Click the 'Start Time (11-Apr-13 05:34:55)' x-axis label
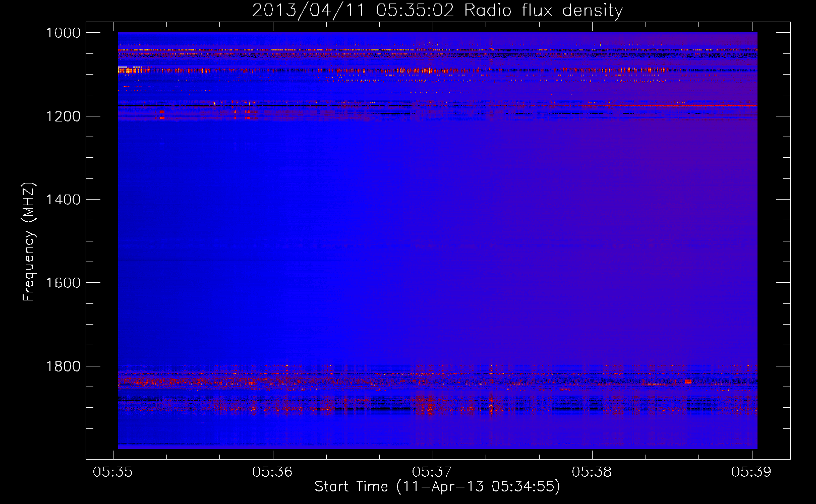 (x=437, y=487)
